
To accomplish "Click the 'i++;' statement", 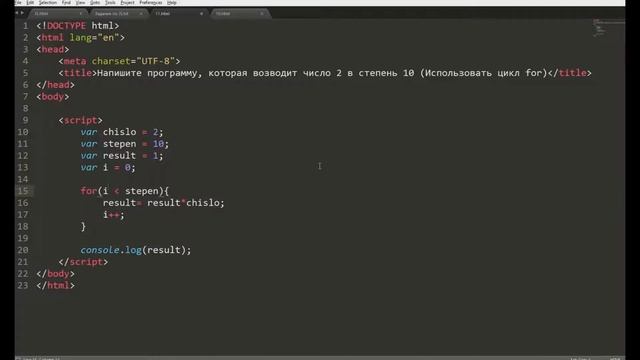I will (x=113, y=215).
